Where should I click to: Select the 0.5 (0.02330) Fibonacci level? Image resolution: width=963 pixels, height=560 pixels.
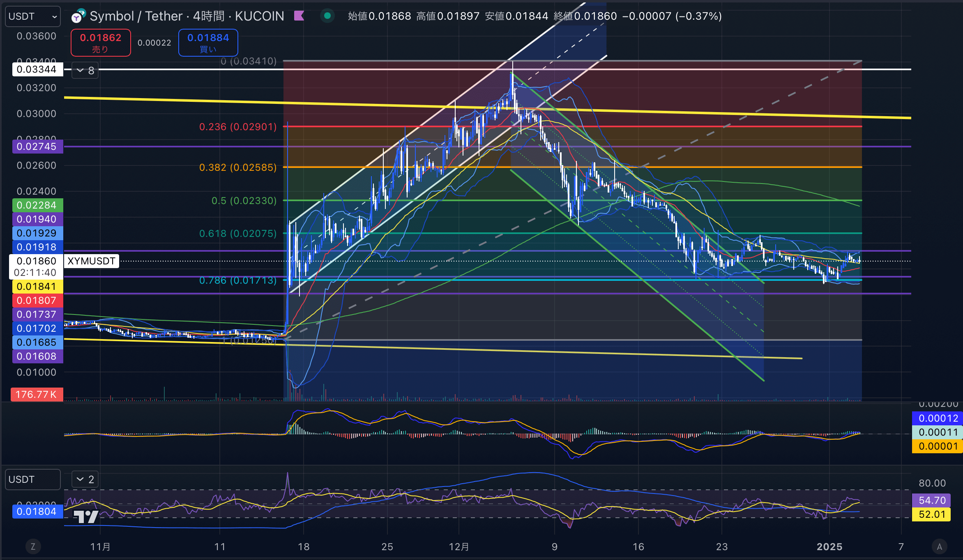[244, 201]
